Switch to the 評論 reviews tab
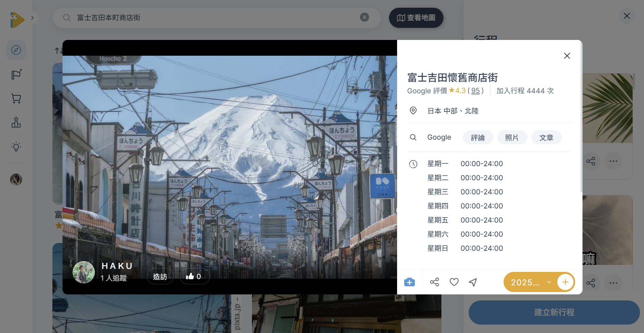The height and width of the screenshot is (333, 644). 477,137
